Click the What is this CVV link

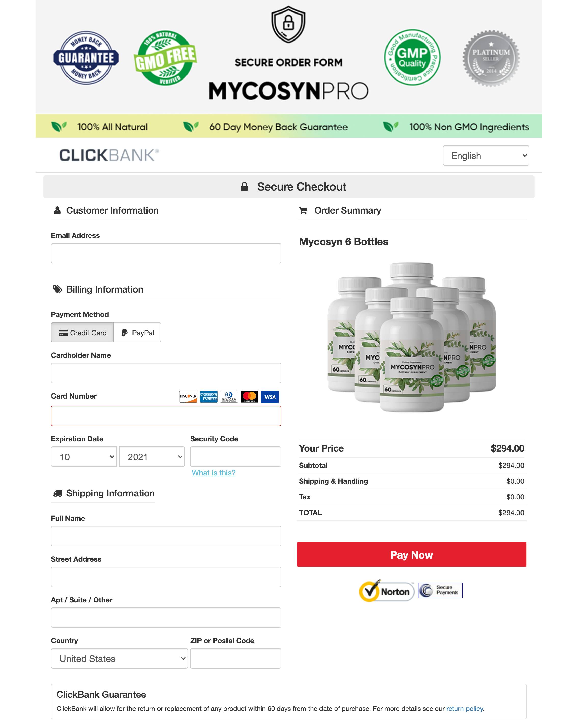coord(214,473)
